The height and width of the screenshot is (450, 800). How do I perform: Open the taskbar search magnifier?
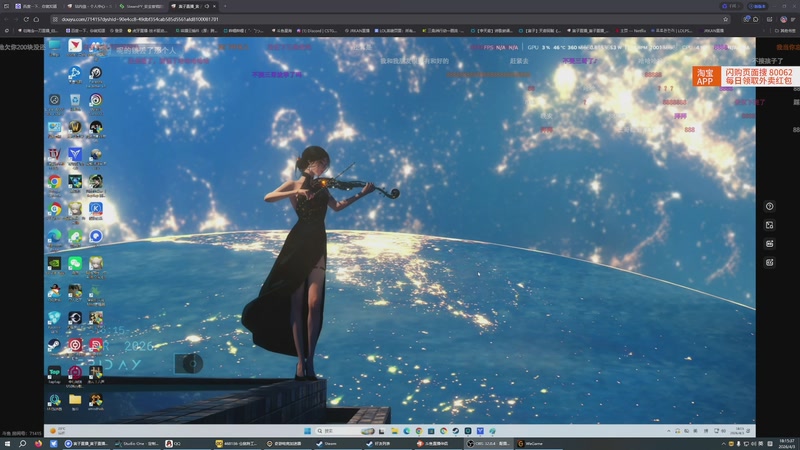[x=22, y=444]
